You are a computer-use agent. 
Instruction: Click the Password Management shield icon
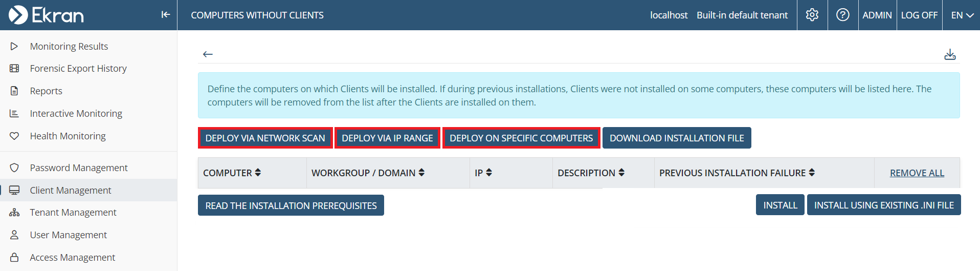click(14, 168)
